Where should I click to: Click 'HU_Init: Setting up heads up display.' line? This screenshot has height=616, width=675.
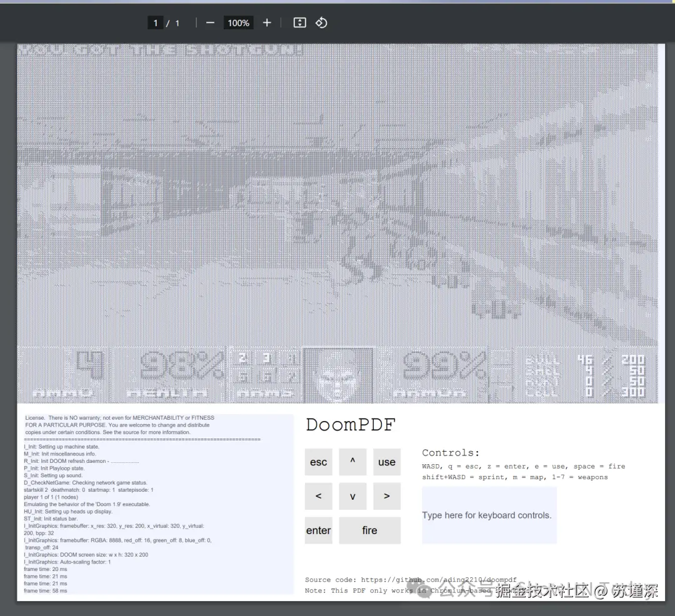[x=68, y=512]
